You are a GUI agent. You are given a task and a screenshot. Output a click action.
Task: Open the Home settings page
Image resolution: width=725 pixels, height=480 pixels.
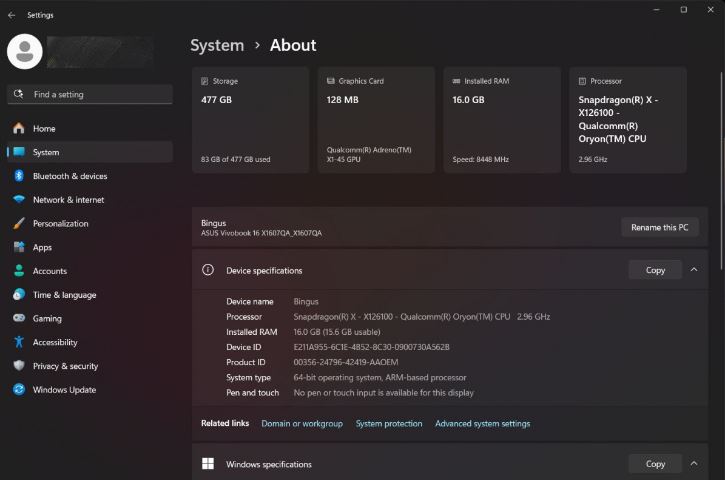[x=44, y=129]
